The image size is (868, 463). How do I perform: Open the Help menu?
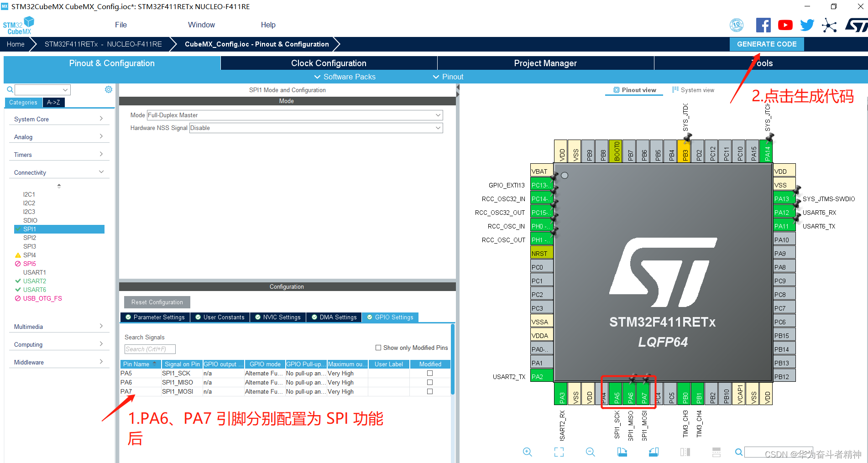tap(268, 25)
